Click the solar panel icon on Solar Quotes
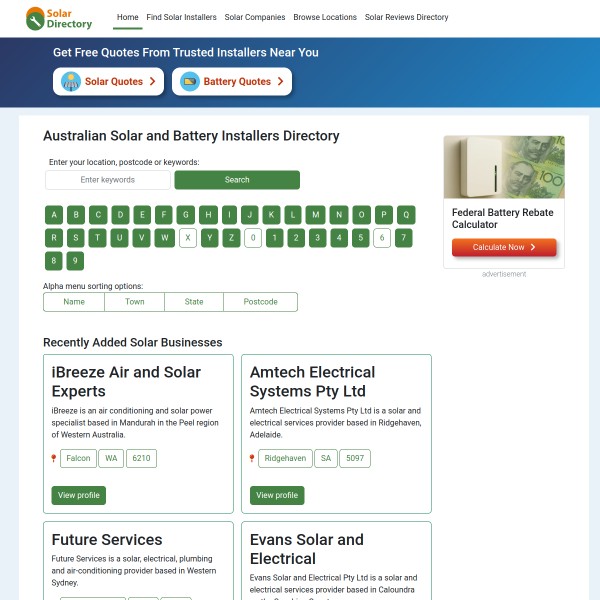 coord(71,82)
